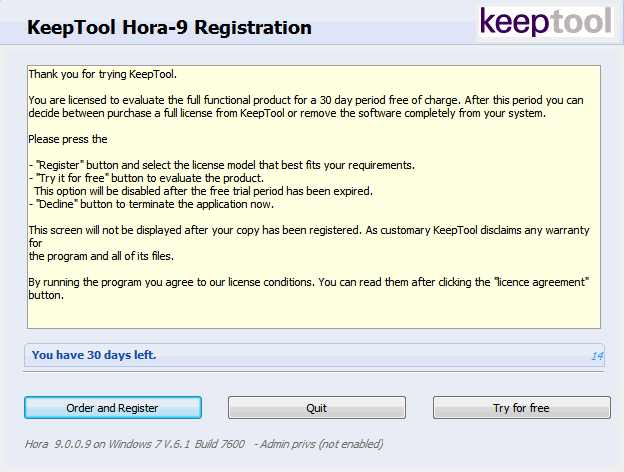Click the "By running the program you agree" sentence

[x=308, y=289]
